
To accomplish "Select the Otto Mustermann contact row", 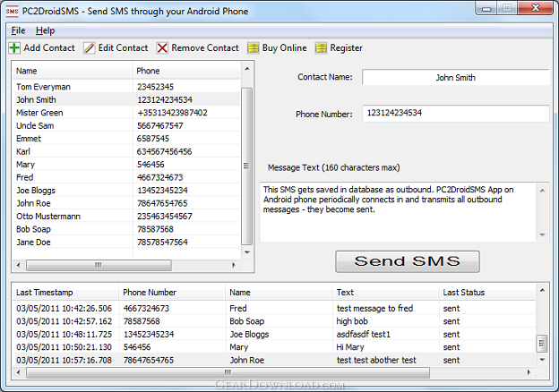I will point(126,216).
